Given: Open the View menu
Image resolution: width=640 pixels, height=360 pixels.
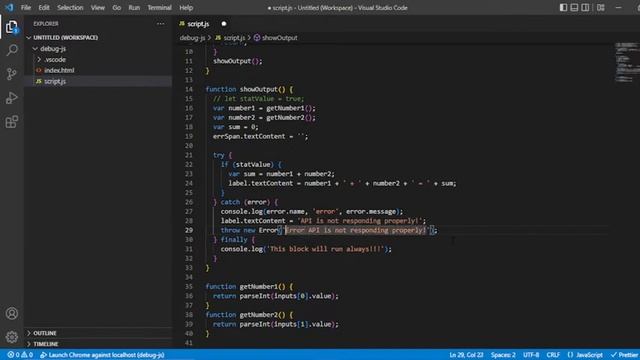Looking at the screenshot, I should click(x=98, y=7).
